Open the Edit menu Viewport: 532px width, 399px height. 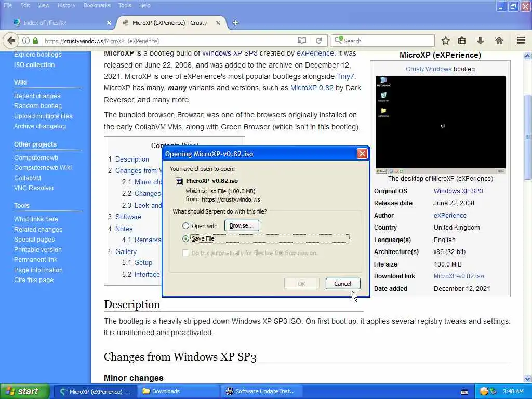[x=25, y=5]
